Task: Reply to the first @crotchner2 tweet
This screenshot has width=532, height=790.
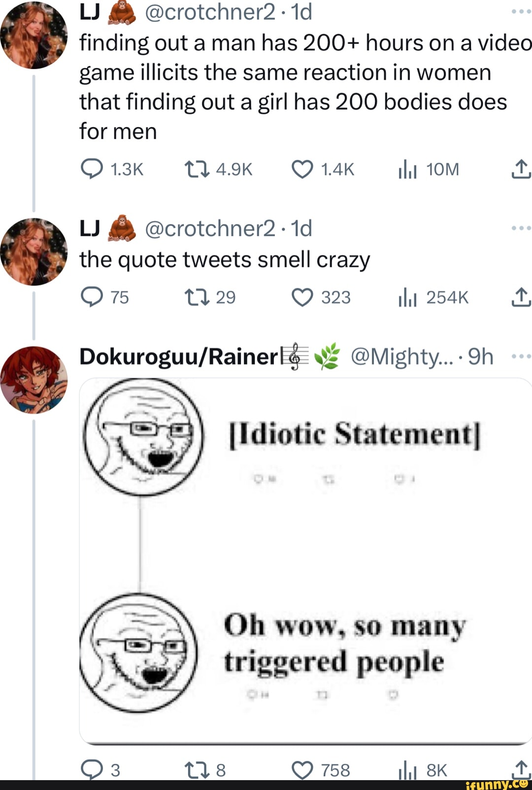Action: click(92, 168)
